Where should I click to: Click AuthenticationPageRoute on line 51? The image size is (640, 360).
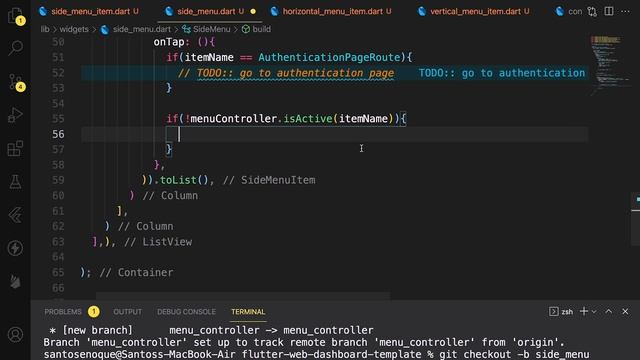[x=329, y=58]
